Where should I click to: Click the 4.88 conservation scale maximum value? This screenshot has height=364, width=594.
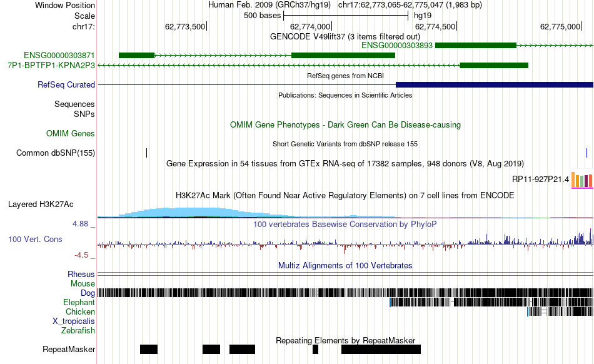[x=80, y=224]
